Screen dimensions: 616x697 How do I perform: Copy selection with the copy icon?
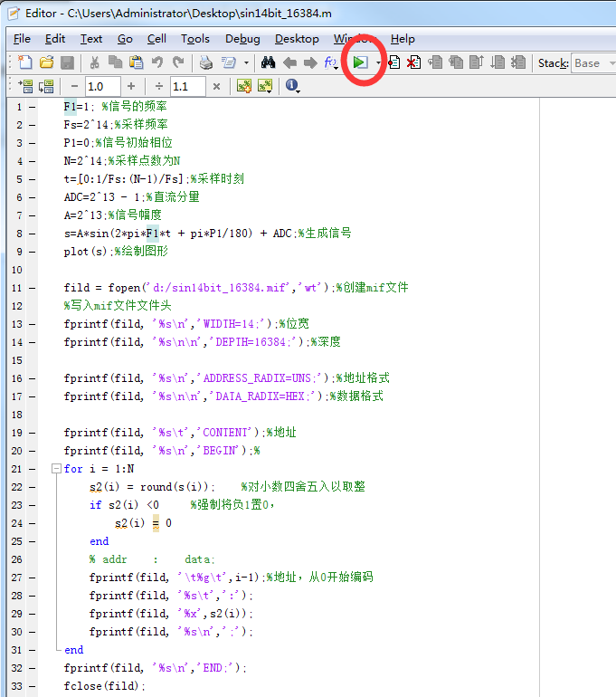coord(116,62)
